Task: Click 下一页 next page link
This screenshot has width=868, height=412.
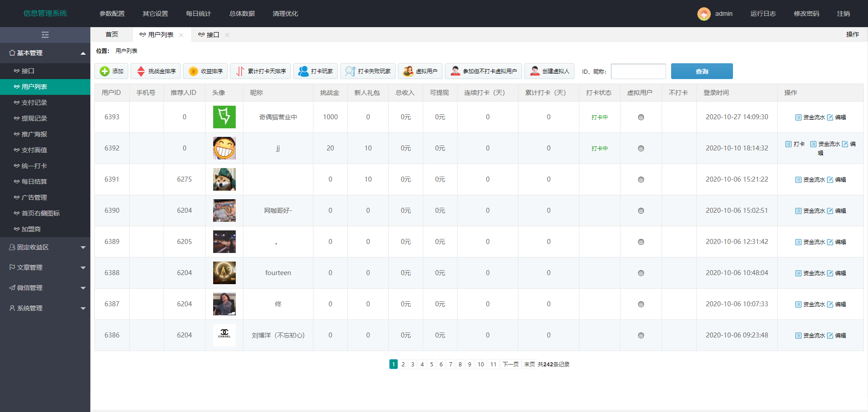Action: (511, 364)
